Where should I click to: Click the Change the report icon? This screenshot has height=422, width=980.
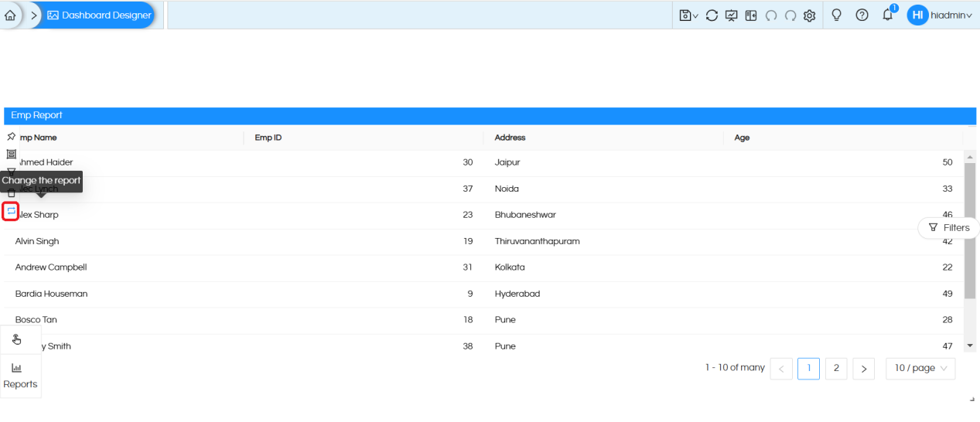tap(11, 211)
